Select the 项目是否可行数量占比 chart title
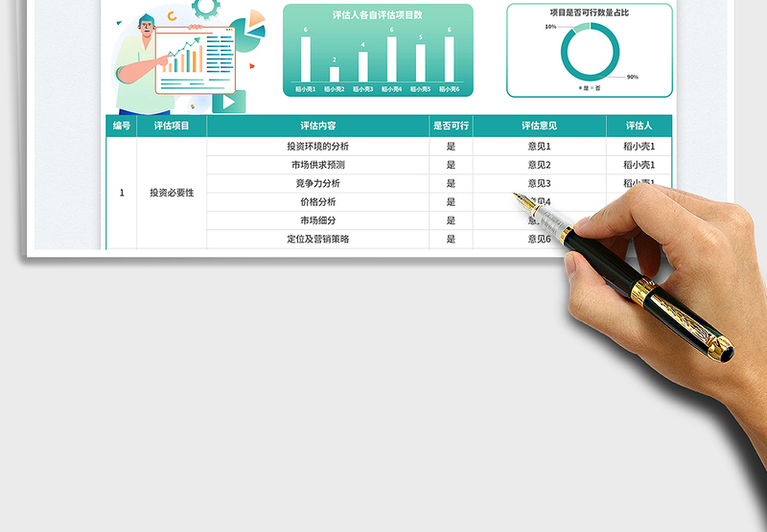767x532 pixels. click(x=590, y=12)
